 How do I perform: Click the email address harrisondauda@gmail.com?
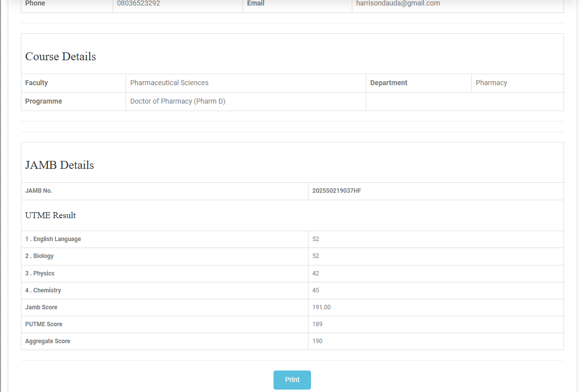pyautogui.click(x=398, y=3)
